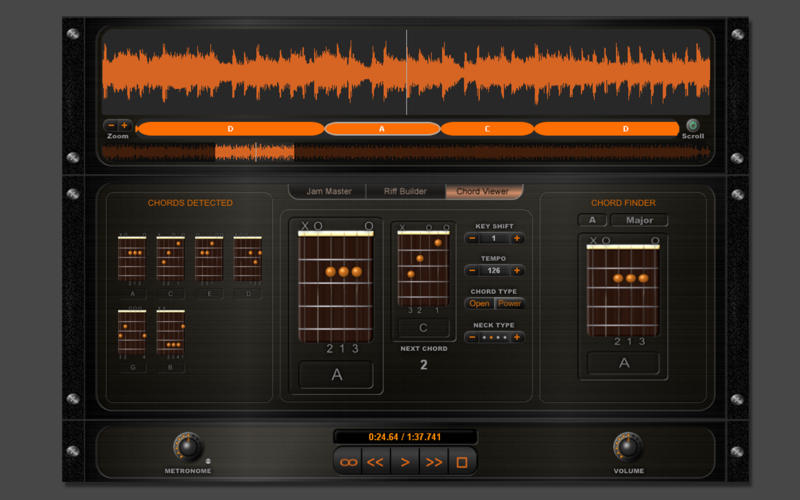Select detected chord E diagram
The height and width of the screenshot is (500, 800).
click(x=209, y=259)
